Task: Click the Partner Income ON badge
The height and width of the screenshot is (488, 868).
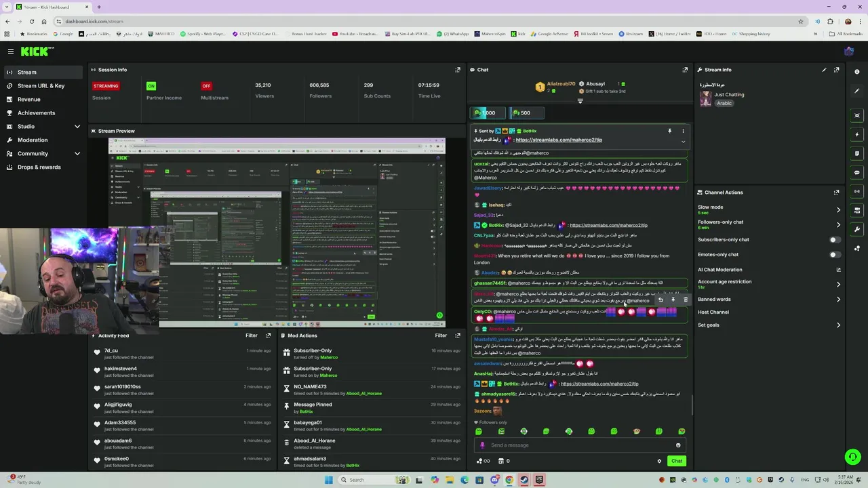Action: tap(151, 86)
